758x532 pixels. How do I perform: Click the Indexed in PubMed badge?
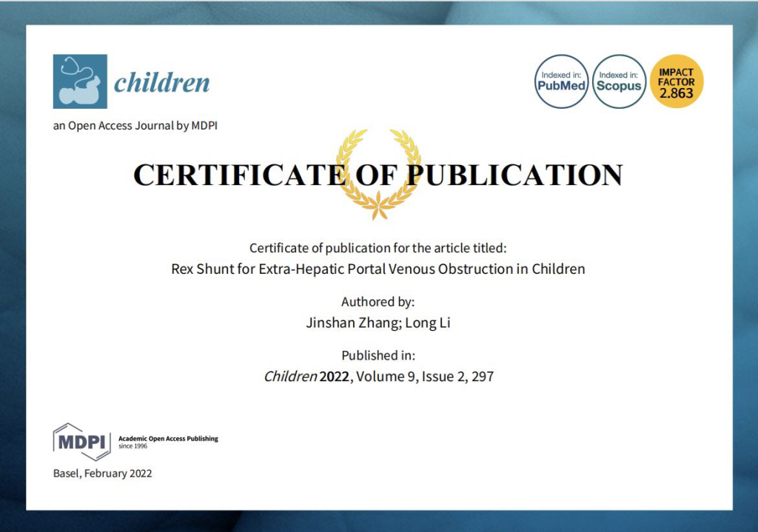pos(561,81)
